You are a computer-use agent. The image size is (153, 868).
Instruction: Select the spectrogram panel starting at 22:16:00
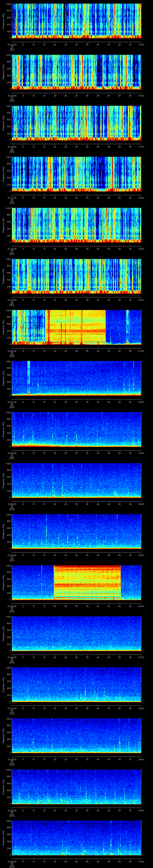(76, 123)
